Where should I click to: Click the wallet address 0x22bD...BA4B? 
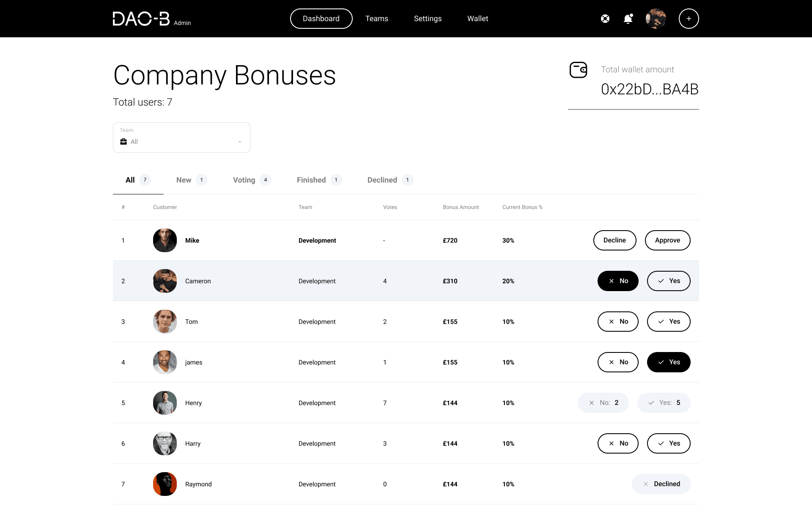pos(650,89)
